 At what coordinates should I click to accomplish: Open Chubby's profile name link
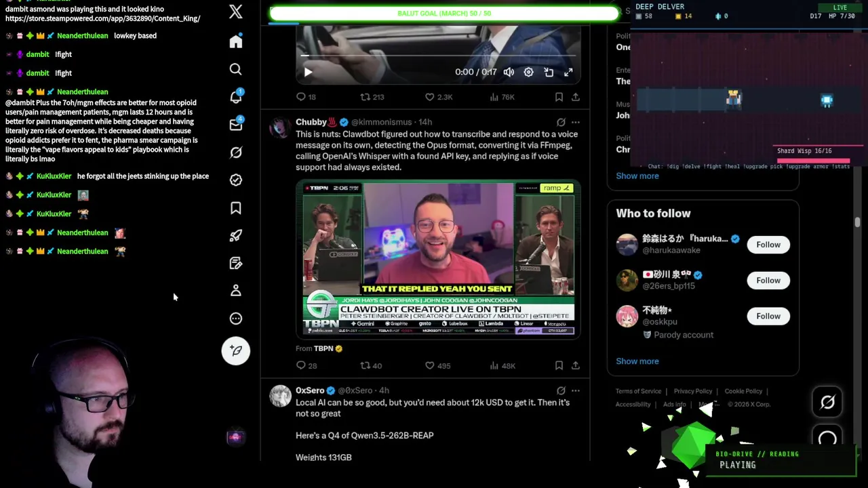pos(311,122)
